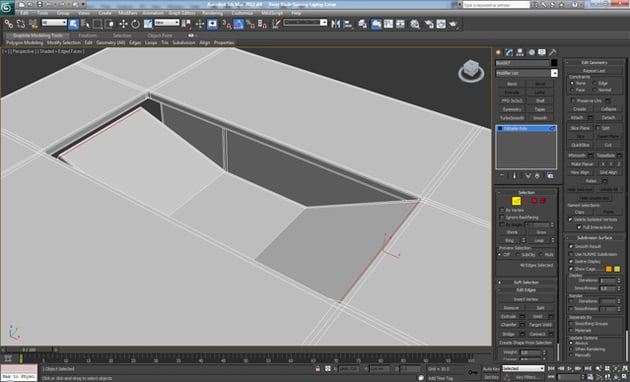This screenshot has height=382, width=630.
Task: Open the Create command panel tab
Action: click(499, 52)
